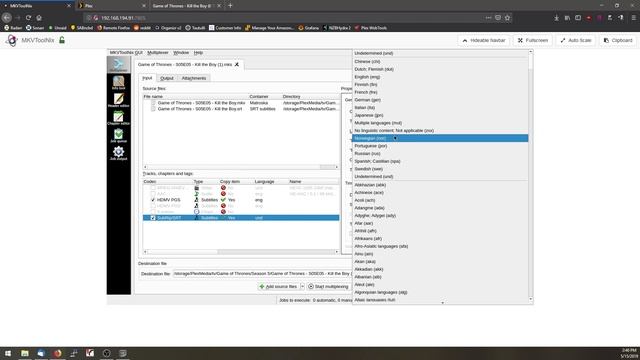Click the browser back arrow

tap(7, 18)
